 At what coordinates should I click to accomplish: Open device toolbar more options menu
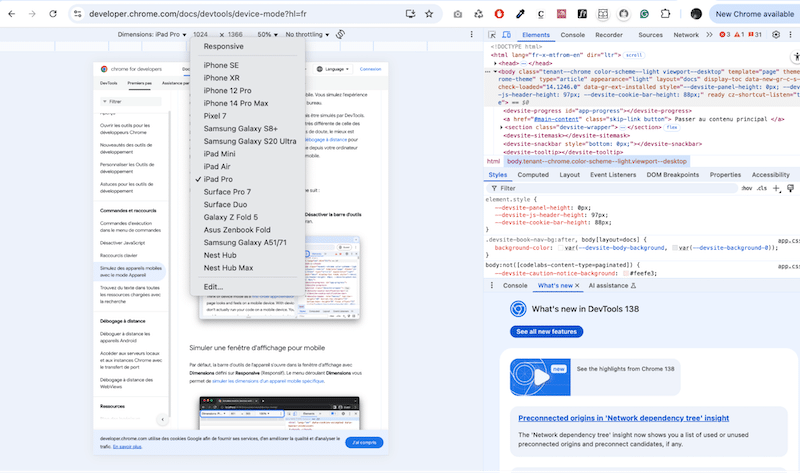click(471, 34)
